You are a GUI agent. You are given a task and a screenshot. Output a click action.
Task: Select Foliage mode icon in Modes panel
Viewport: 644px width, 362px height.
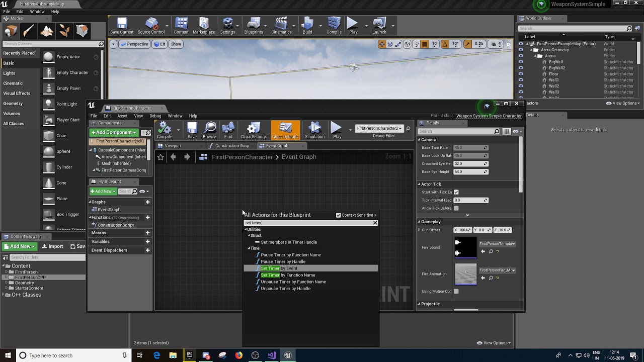tap(64, 32)
